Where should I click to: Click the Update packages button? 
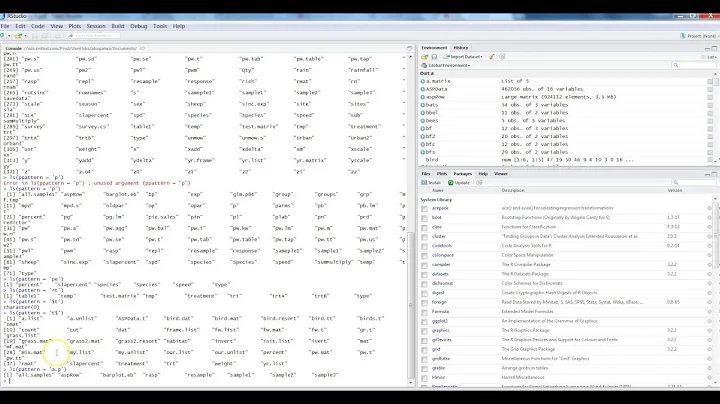pos(459,183)
